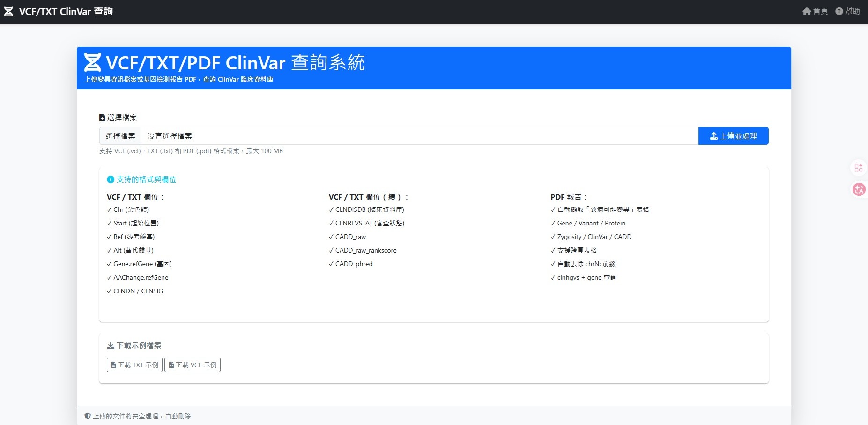The image size is (868, 425).
Task: Select the text Alt (替代鹼基)
Action: click(134, 250)
